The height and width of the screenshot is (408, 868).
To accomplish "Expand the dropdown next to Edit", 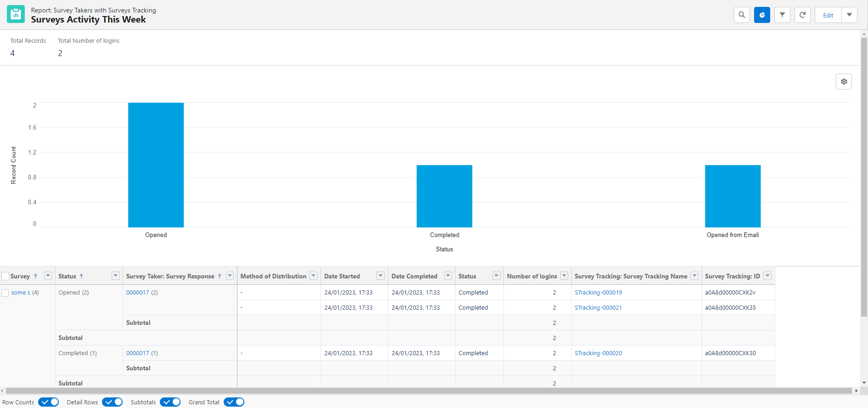I will pos(849,15).
